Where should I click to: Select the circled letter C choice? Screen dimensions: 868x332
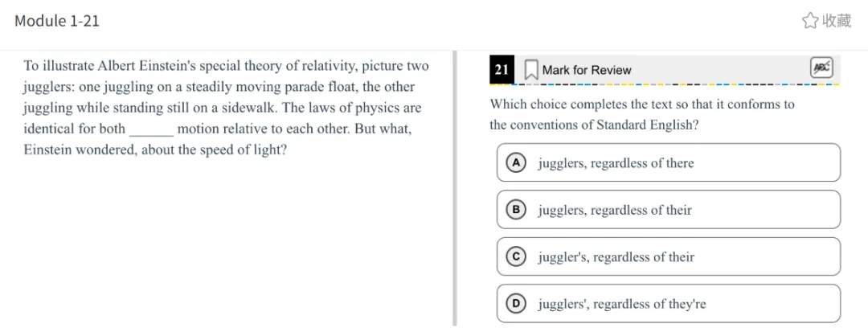[x=516, y=257]
